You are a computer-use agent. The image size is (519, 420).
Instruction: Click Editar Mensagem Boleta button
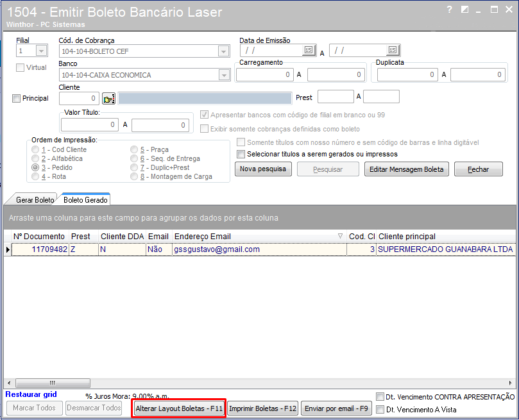tap(407, 169)
